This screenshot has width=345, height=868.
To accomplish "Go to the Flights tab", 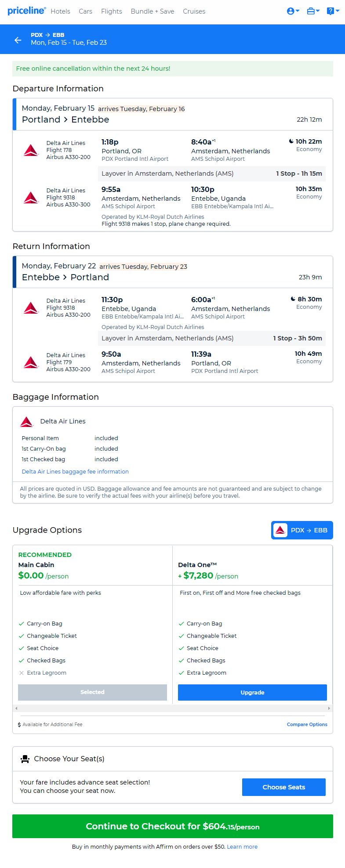I will point(112,11).
